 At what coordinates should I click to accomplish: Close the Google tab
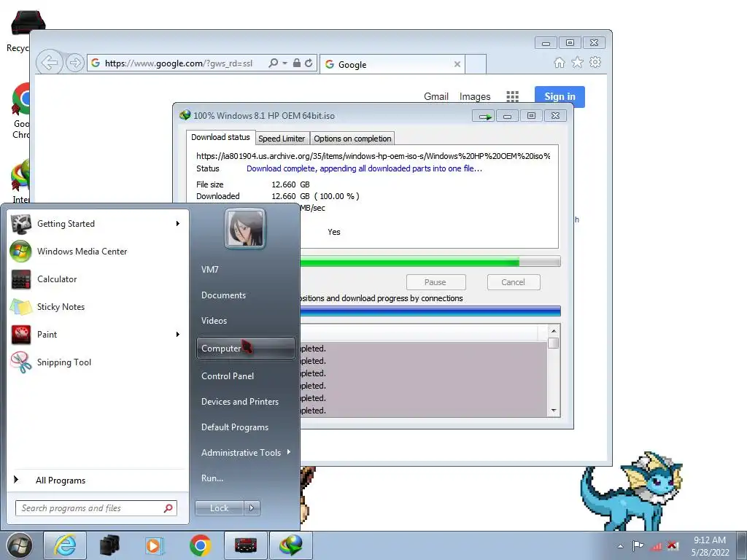[x=457, y=64]
